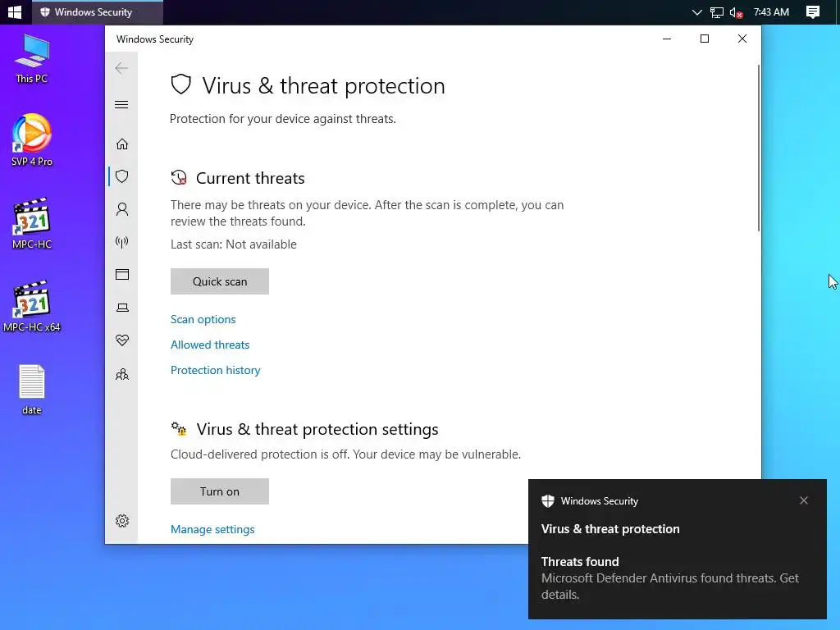
Task: Click the 'Virus & threat protection settings' heading
Action: (x=317, y=429)
